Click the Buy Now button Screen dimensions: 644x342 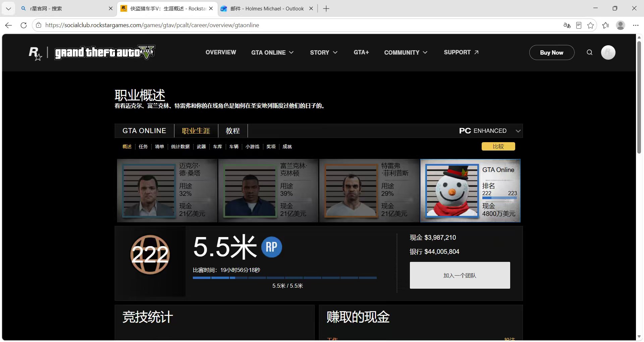552,52
